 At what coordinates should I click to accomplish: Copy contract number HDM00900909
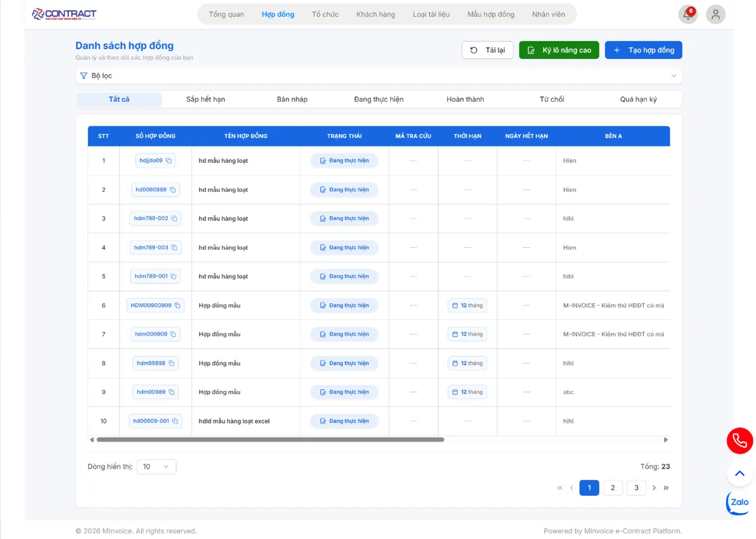pyautogui.click(x=177, y=305)
